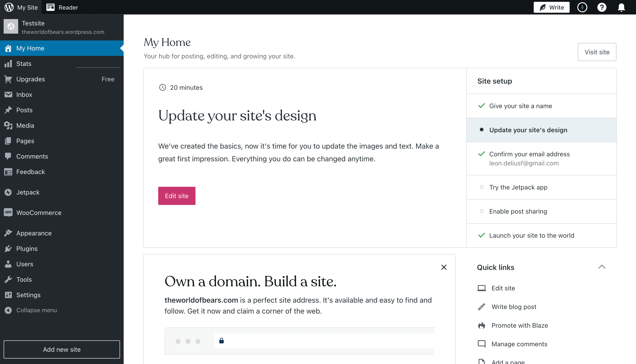Select Give your site a name step
Viewport: 636px width, 364px height.
click(x=541, y=106)
